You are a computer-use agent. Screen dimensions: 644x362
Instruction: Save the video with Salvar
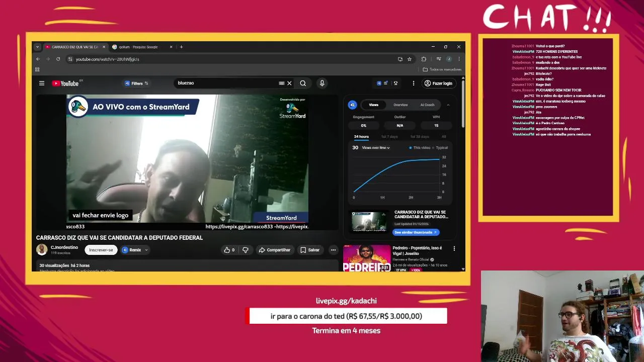(310, 250)
